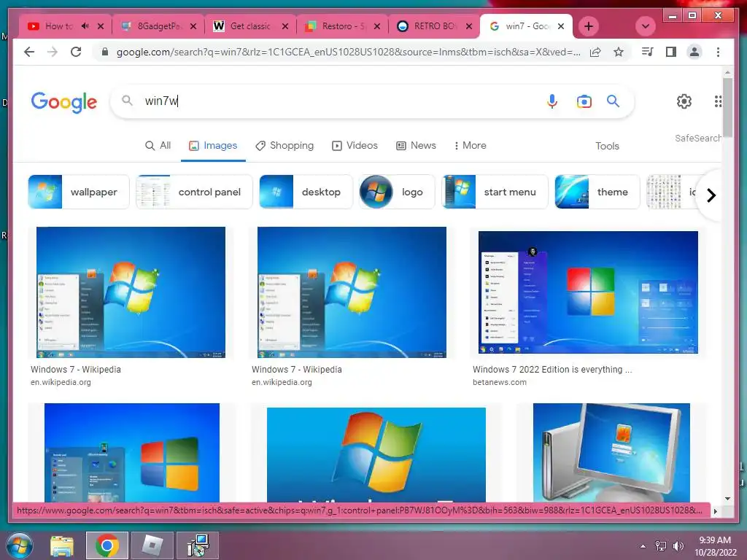Viewport: 747px width, 560px height.
Task: Toggle Chrome side panel
Action: coord(671,52)
